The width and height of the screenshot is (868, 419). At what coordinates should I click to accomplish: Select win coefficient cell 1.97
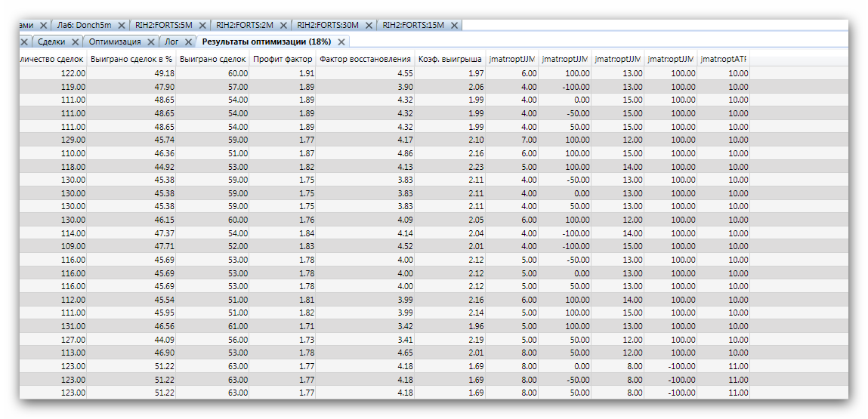[450, 73]
